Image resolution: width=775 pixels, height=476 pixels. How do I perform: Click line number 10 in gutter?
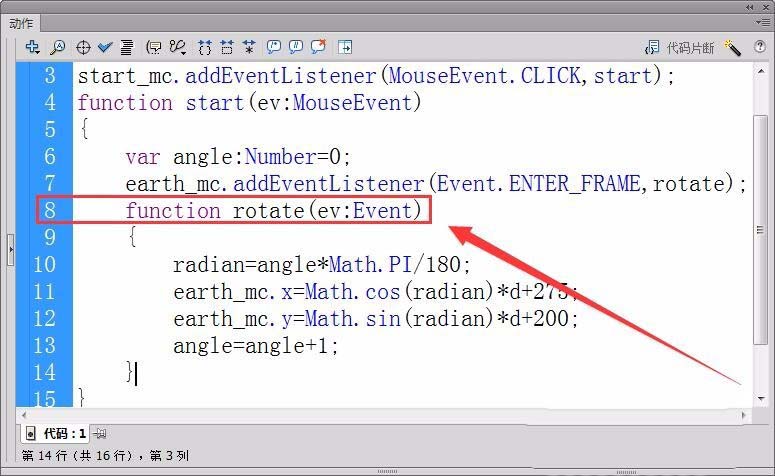tap(44, 264)
